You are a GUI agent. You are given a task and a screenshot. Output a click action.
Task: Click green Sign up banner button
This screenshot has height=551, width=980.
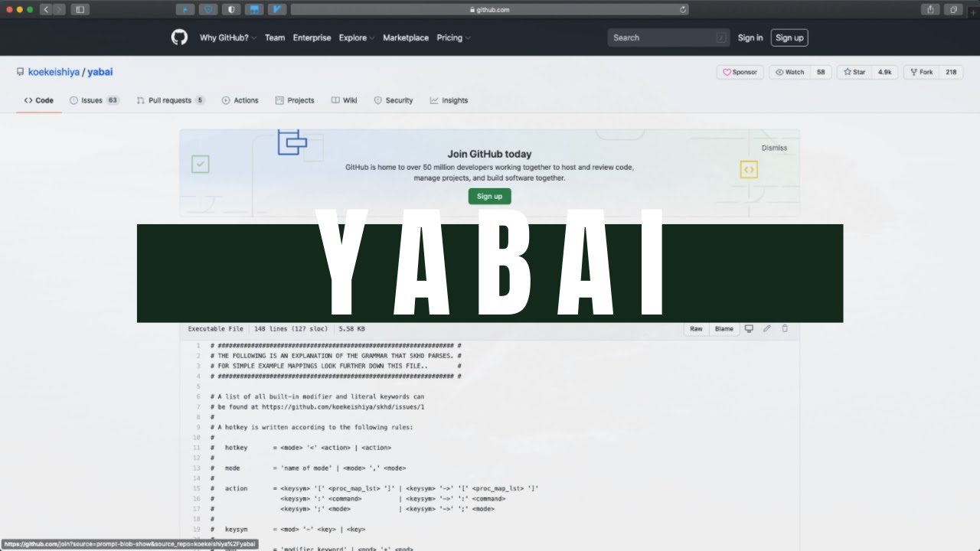489,196
